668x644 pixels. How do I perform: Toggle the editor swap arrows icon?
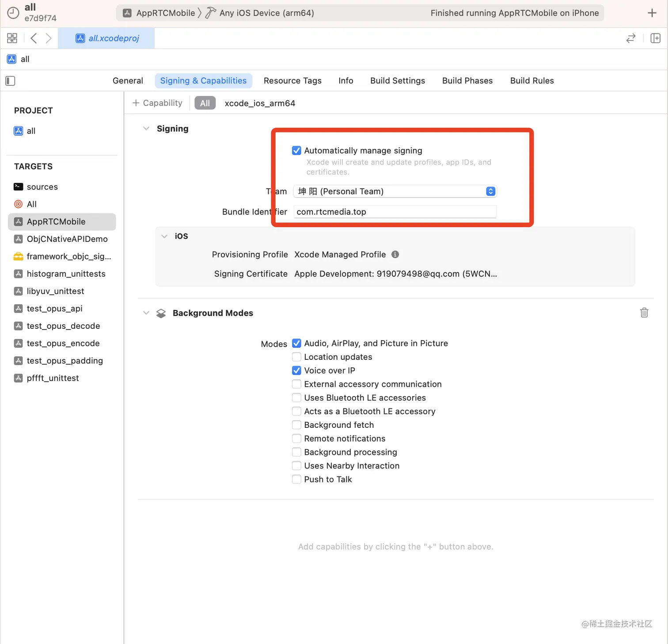click(631, 38)
